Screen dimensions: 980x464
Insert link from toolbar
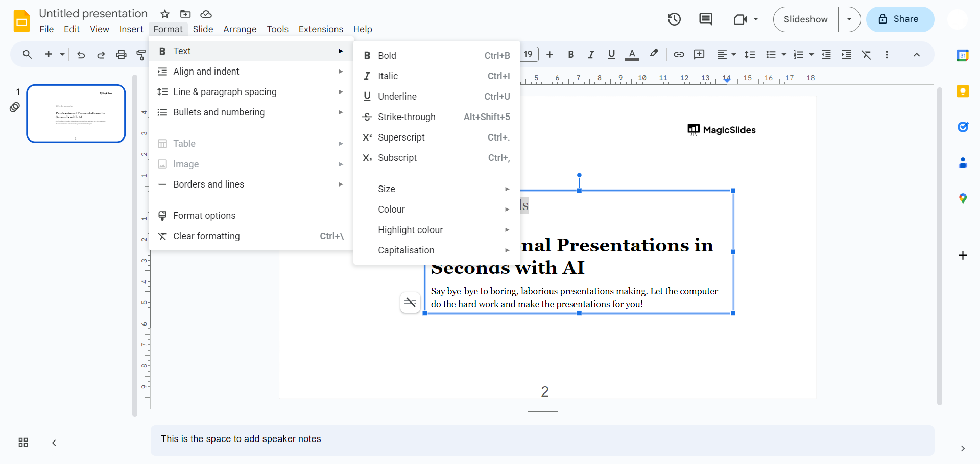point(679,54)
